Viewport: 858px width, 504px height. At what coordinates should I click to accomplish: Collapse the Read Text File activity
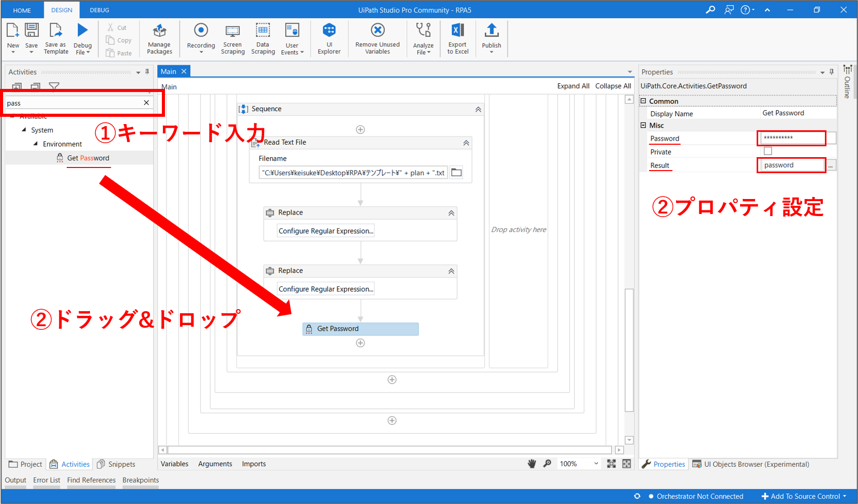tap(466, 143)
